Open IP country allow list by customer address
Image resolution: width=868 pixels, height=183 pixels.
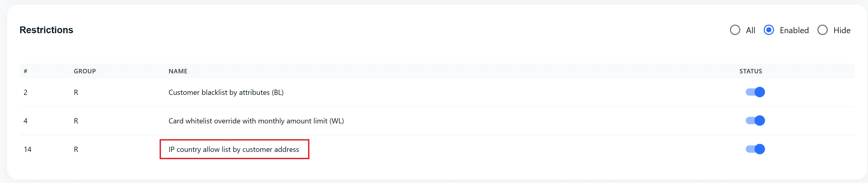tap(234, 149)
